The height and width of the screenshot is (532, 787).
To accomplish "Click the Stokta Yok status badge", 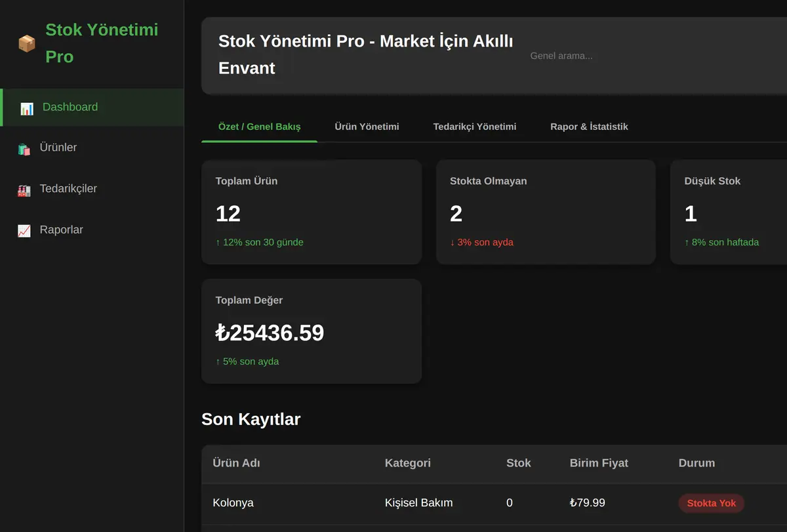I will point(712,504).
